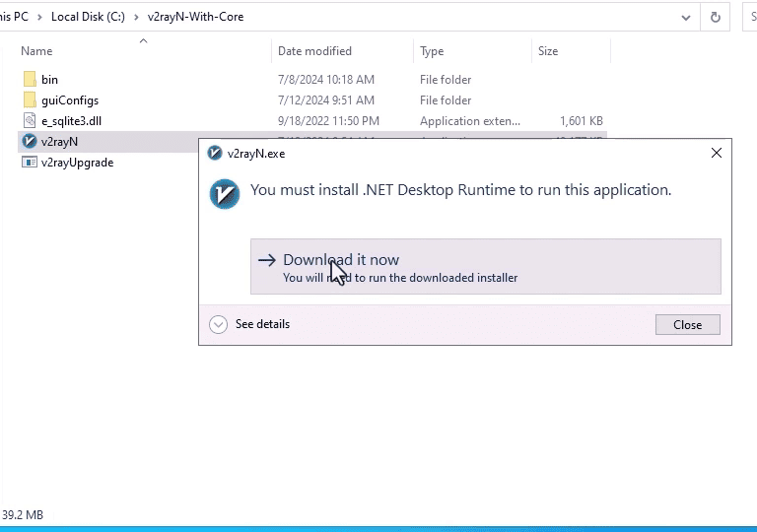Select the v2rayN application icon in file list
Viewport: 757px width, 532px height.
[30, 141]
